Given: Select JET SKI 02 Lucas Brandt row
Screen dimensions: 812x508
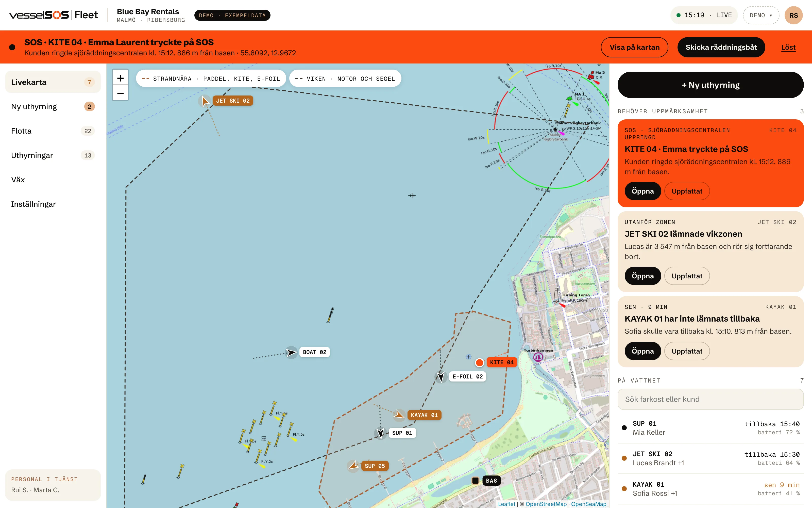Looking at the screenshot, I should pos(711,459).
